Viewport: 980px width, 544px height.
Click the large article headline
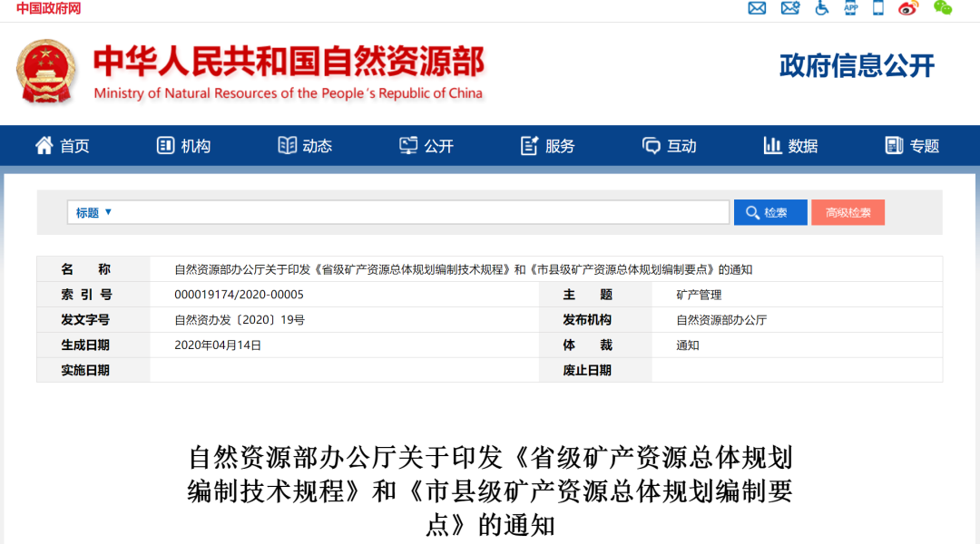490,491
